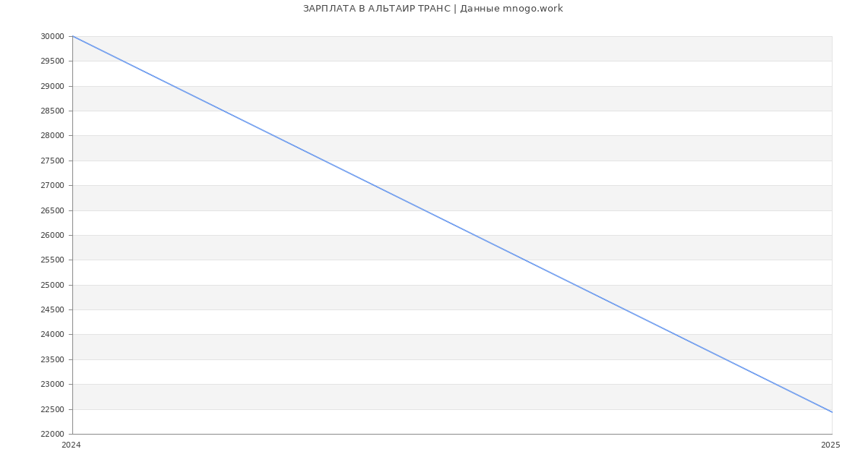The width and height of the screenshot is (868, 470).
Task: Click the 26500 y-axis tick label
Action: (x=52, y=210)
